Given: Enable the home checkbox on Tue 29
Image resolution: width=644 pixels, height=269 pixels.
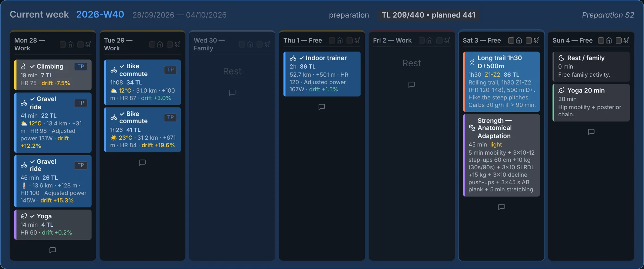Looking at the screenshot, I should (x=152, y=45).
